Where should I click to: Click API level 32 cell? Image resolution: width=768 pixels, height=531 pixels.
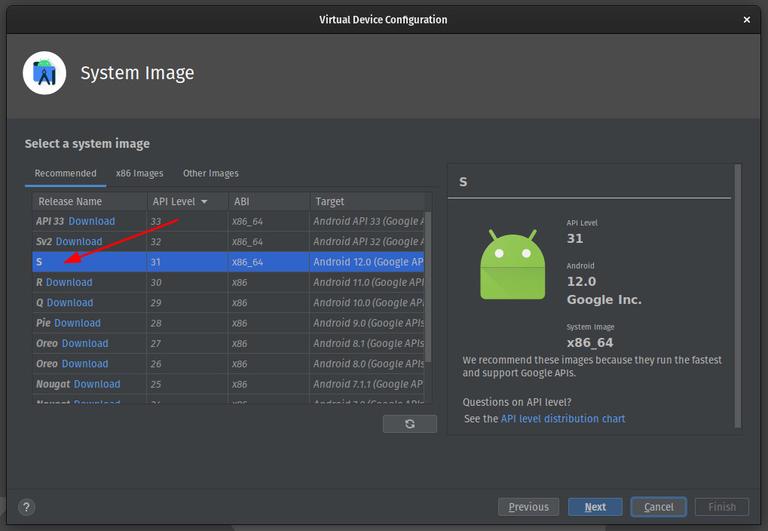(x=188, y=241)
